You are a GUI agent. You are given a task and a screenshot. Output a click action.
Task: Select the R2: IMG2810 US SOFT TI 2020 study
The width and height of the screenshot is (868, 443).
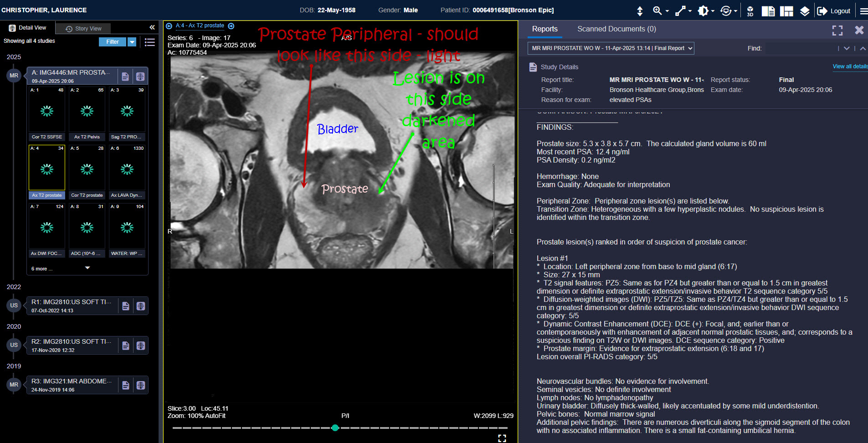click(x=72, y=346)
